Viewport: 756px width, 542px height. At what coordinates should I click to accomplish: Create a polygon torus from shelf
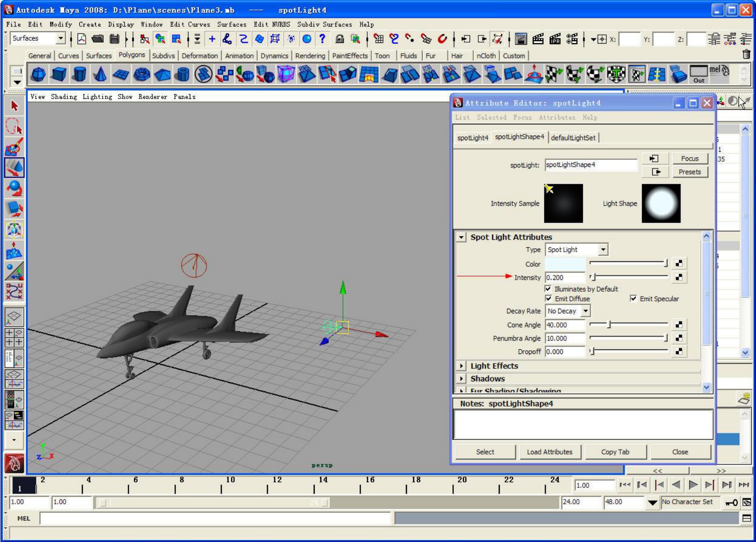click(x=142, y=75)
